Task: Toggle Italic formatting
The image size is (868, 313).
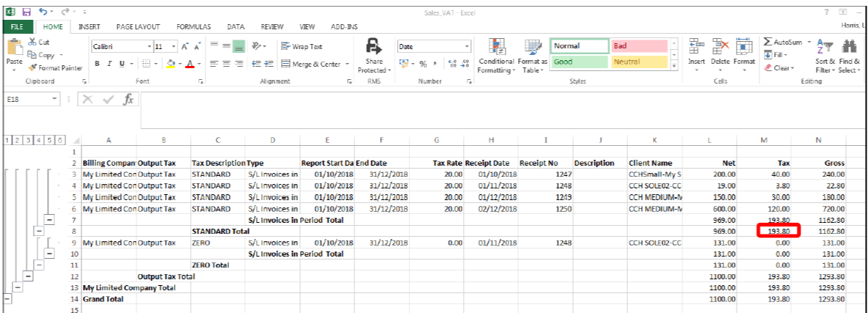Action: pyautogui.click(x=109, y=65)
